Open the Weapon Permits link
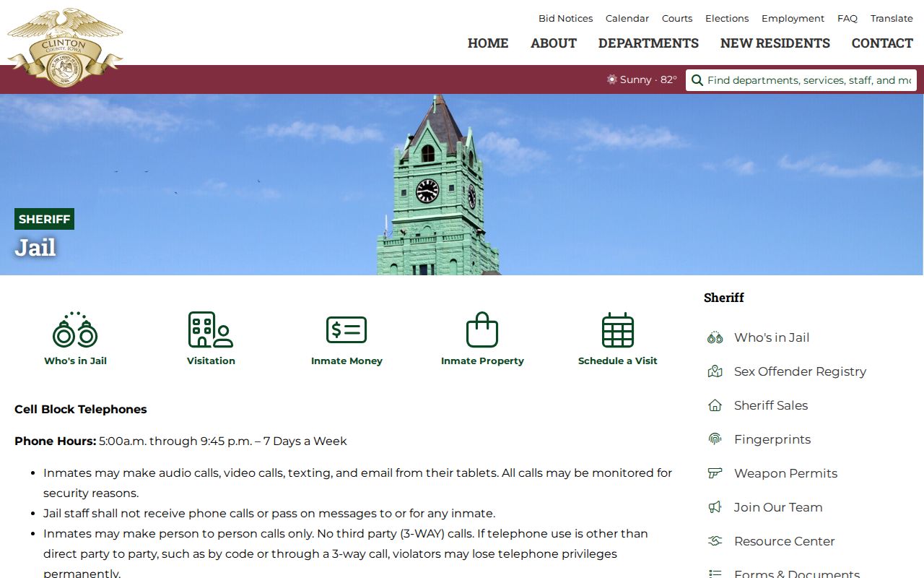 [x=785, y=473]
